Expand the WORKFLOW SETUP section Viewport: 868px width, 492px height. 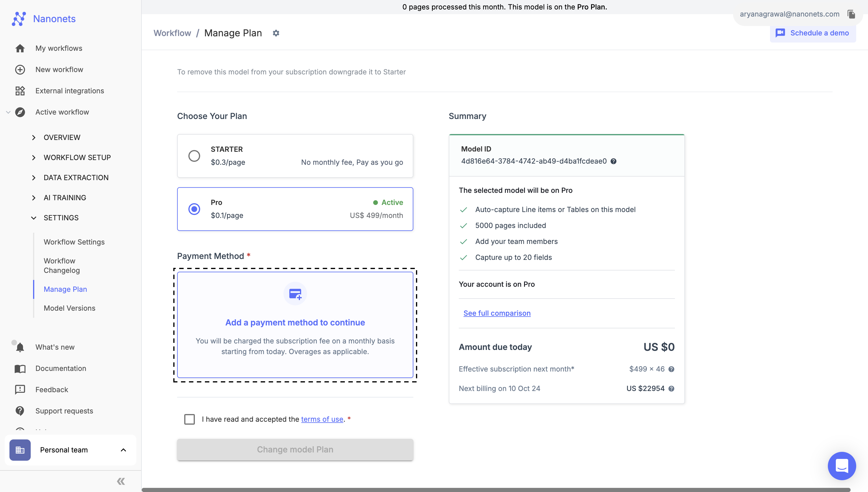click(x=34, y=158)
